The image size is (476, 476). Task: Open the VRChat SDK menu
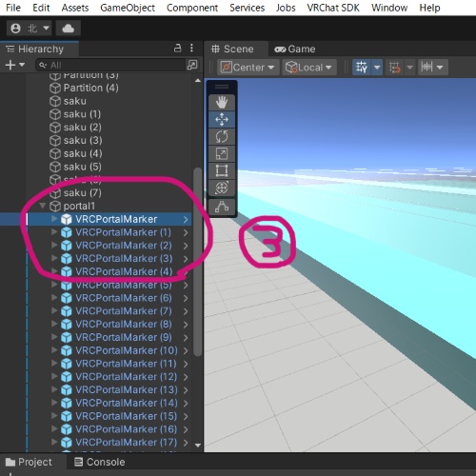click(x=333, y=8)
